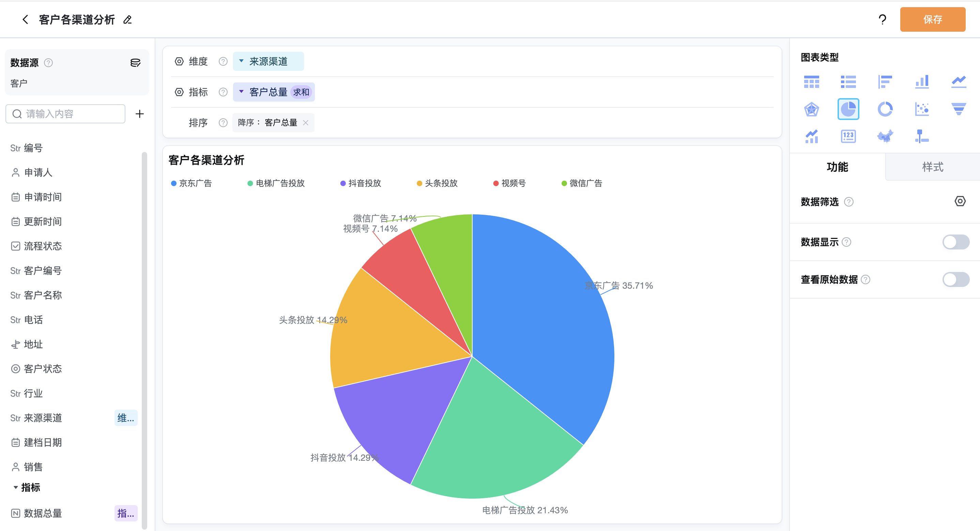Switch to the 功能 tab

[837, 167]
